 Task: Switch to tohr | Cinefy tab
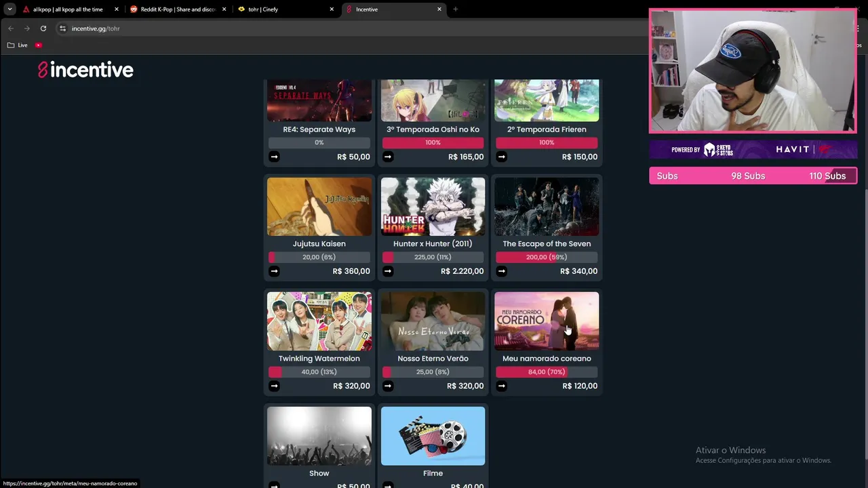tap(286, 9)
